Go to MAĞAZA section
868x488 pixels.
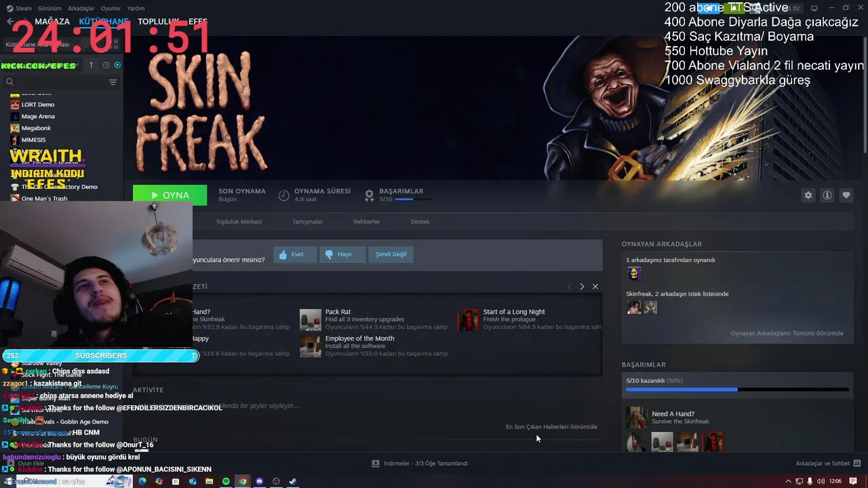point(52,22)
